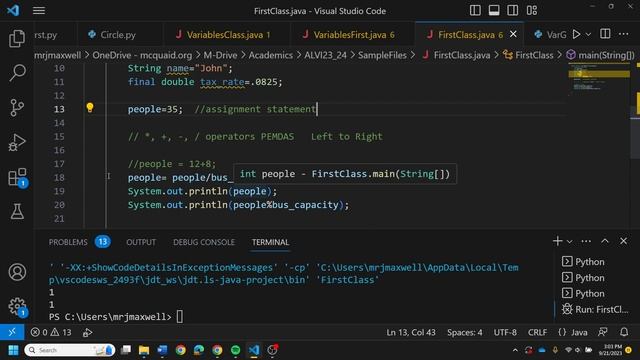The image size is (640, 360).
Task: Open Extensions view with badge
Action: pos(17,178)
